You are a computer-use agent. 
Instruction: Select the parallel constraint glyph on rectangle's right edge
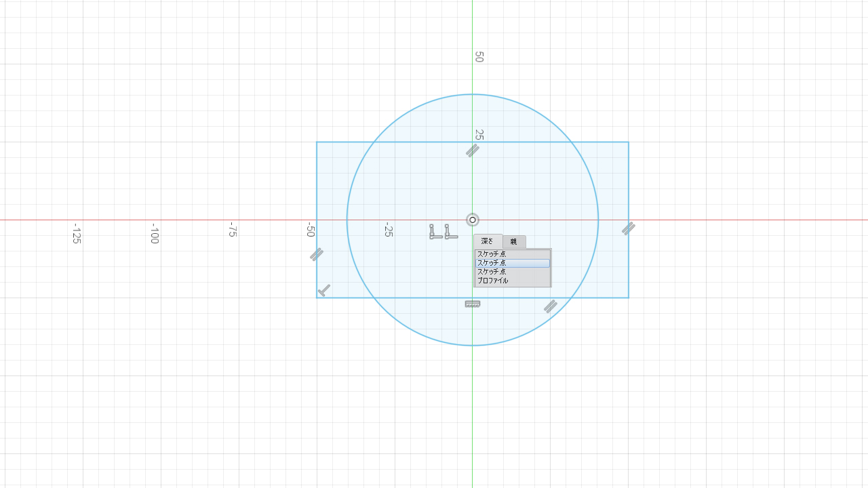629,228
